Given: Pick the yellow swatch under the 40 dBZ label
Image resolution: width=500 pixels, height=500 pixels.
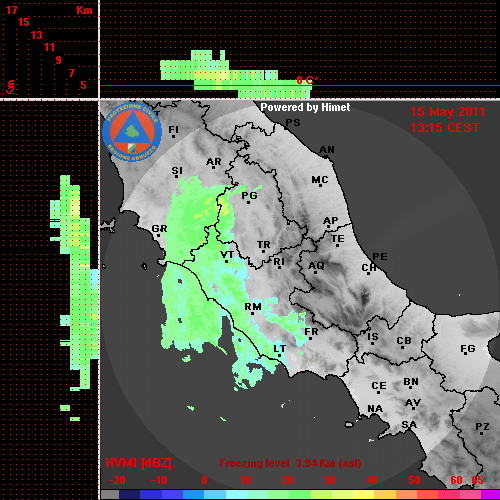Looking at the screenshot, I should pos(364,495).
